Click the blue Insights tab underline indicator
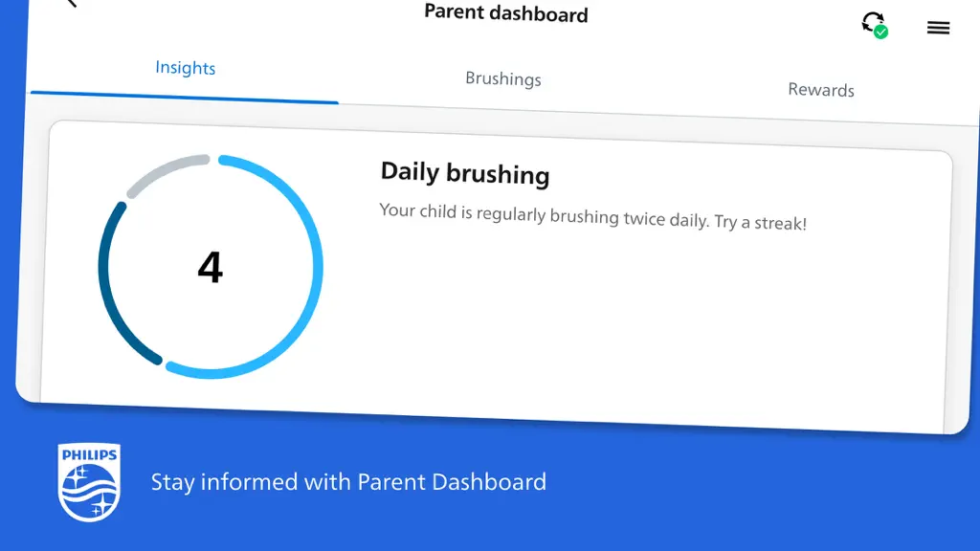Image resolution: width=980 pixels, height=551 pixels. [x=185, y=97]
